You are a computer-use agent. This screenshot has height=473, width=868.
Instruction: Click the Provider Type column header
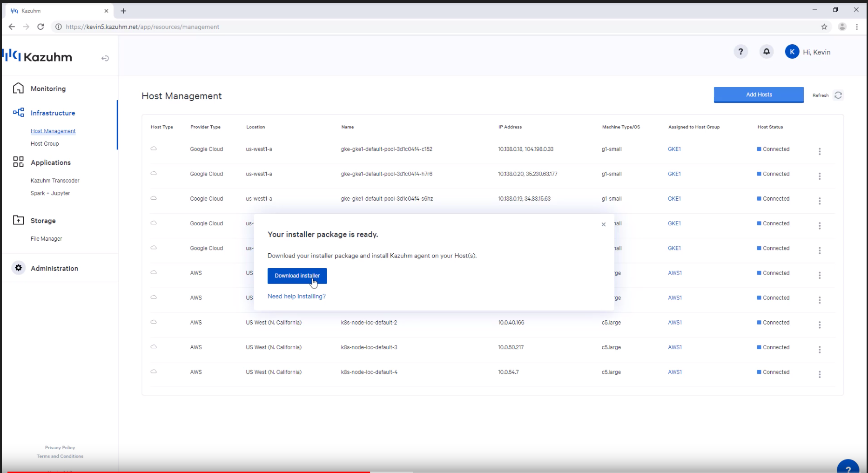click(205, 127)
